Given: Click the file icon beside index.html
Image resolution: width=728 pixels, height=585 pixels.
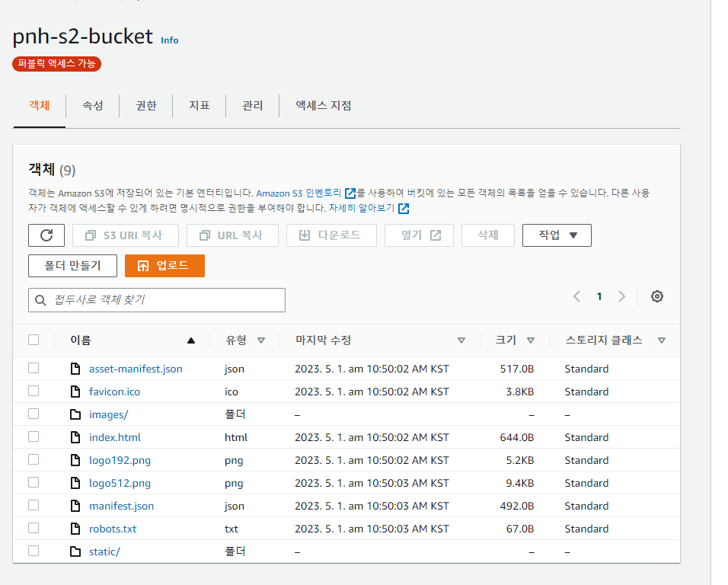Looking at the screenshot, I should [x=75, y=437].
